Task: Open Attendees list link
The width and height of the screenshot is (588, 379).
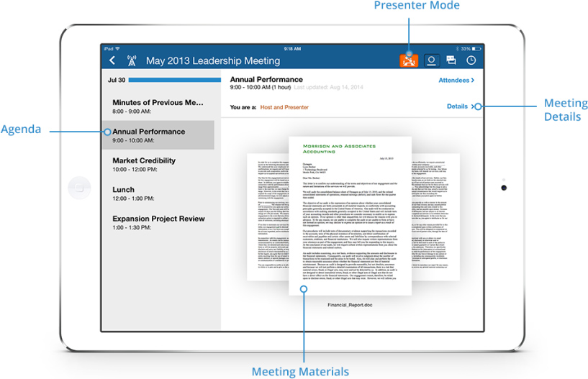Action: 456,81
